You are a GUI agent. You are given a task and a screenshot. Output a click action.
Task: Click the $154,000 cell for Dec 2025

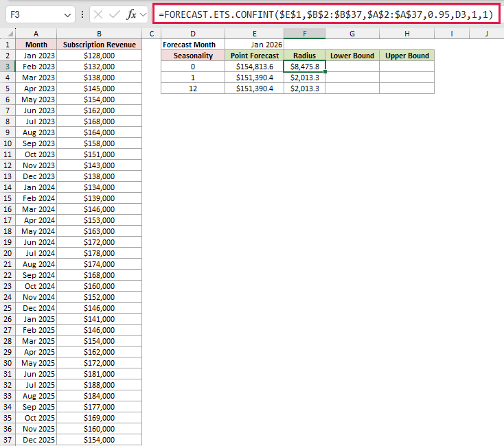(x=99, y=440)
